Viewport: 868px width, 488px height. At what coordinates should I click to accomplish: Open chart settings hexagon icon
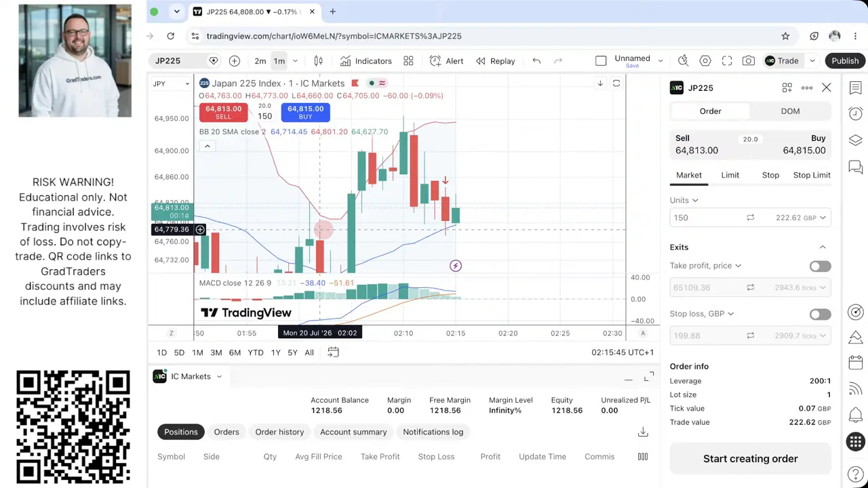point(705,61)
